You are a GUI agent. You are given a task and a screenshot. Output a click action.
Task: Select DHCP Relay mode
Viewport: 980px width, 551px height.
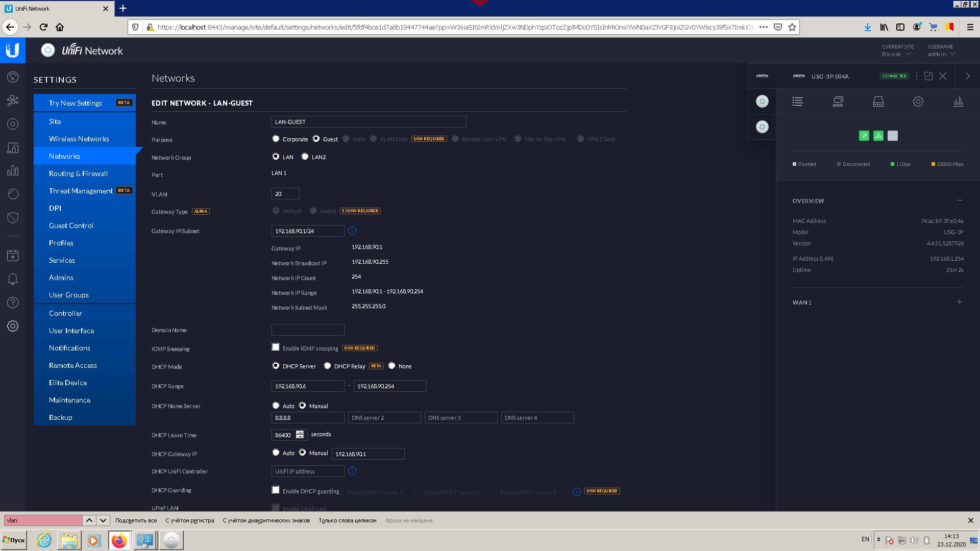click(x=327, y=366)
